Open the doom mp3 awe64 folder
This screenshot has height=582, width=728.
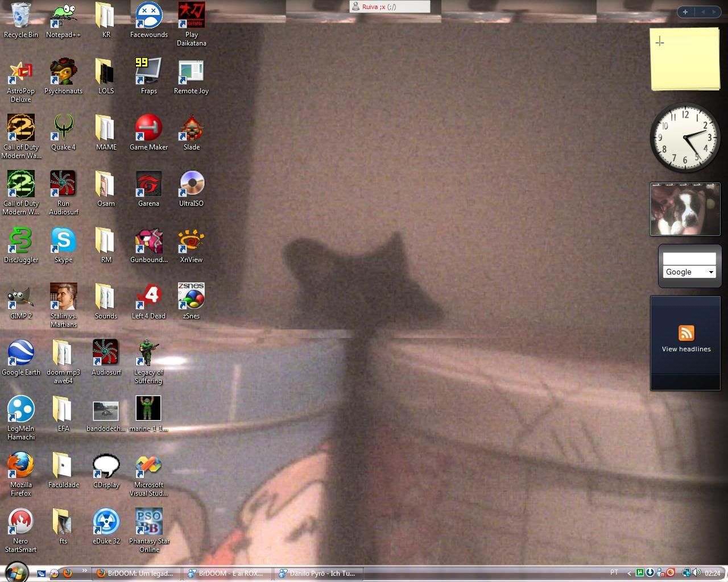coord(63,361)
